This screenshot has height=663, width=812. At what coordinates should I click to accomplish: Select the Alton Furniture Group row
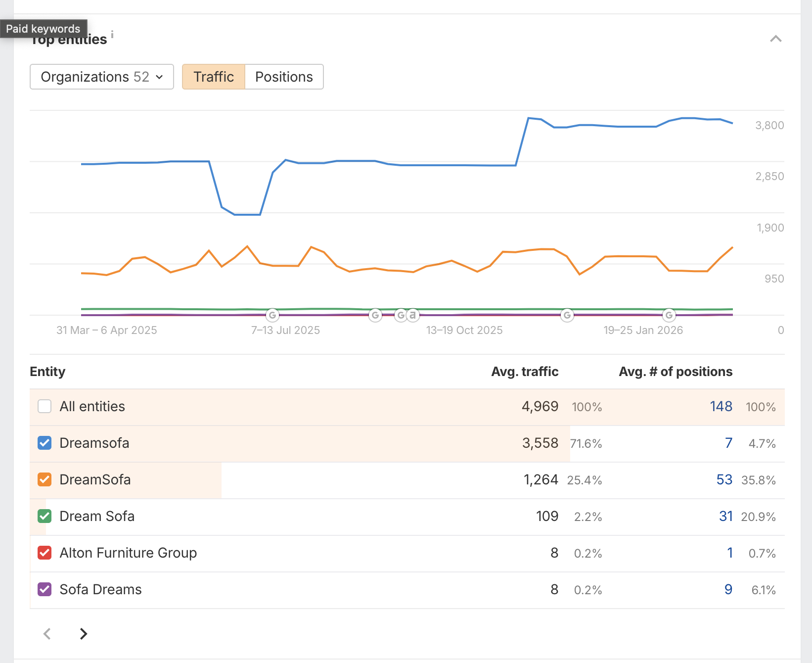128,553
